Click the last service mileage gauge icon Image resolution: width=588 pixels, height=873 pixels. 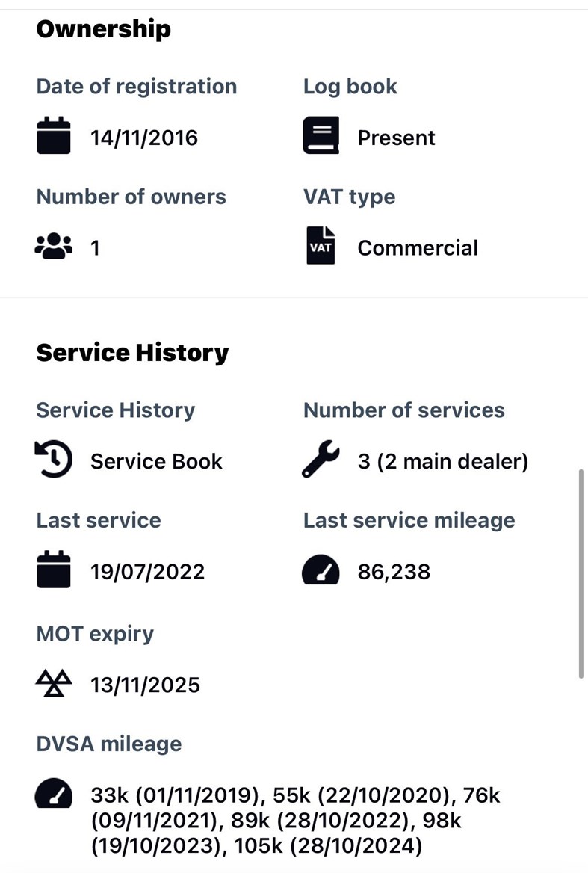tap(321, 572)
